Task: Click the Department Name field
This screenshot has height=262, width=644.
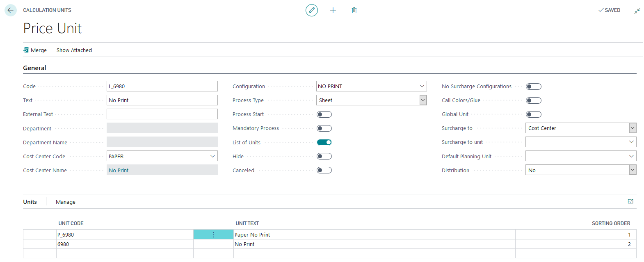Action: (162, 142)
